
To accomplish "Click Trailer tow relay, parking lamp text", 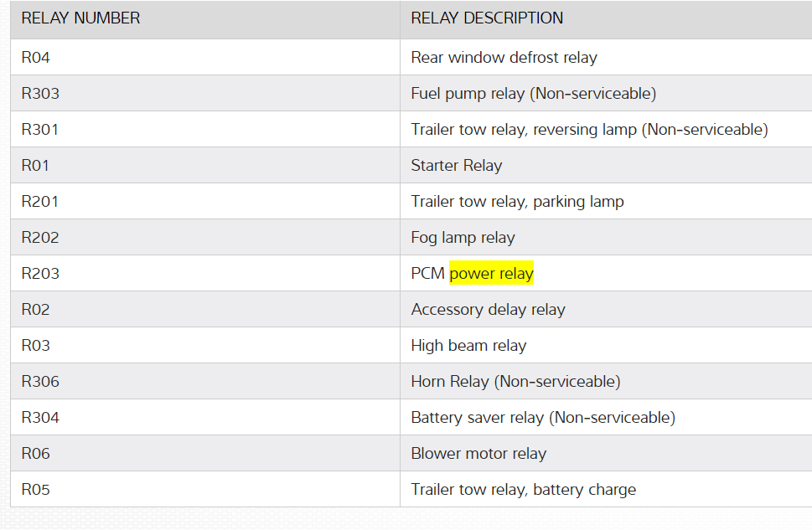I will click(517, 202).
